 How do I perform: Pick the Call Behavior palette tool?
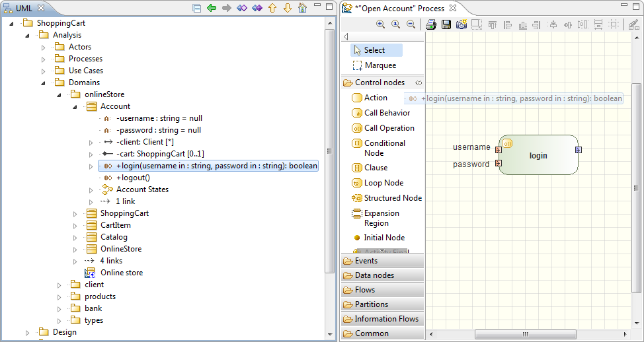[381, 113]
